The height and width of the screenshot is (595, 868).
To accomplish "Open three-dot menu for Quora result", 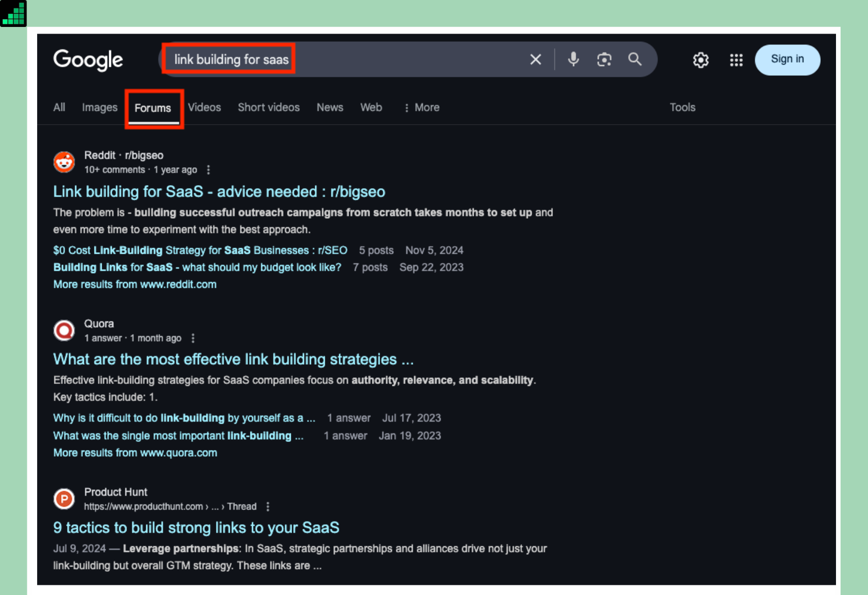I will 193,338.
